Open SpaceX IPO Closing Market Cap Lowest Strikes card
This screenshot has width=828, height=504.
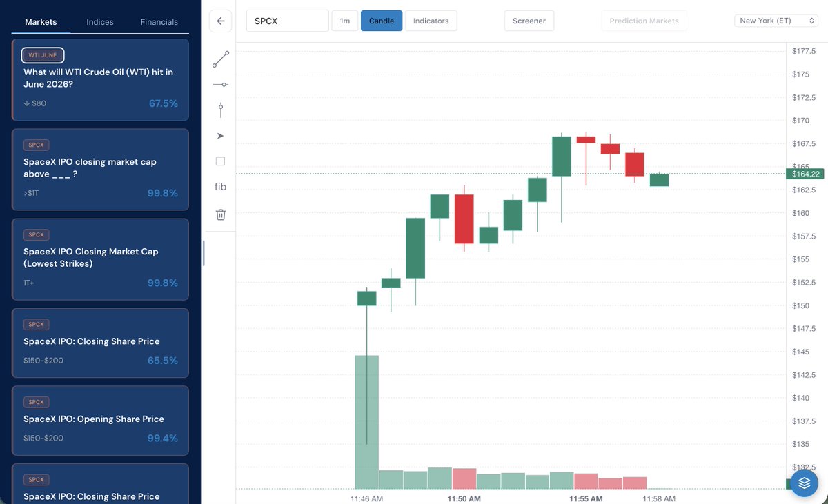[x=100, y=259]
